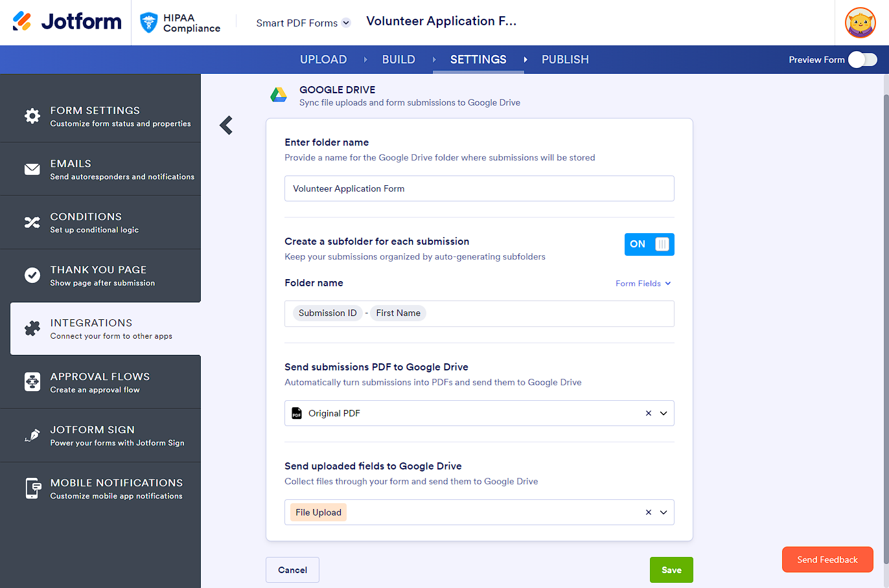
Task: Go to the PUBLISH tab
Action: click(565, 60)
